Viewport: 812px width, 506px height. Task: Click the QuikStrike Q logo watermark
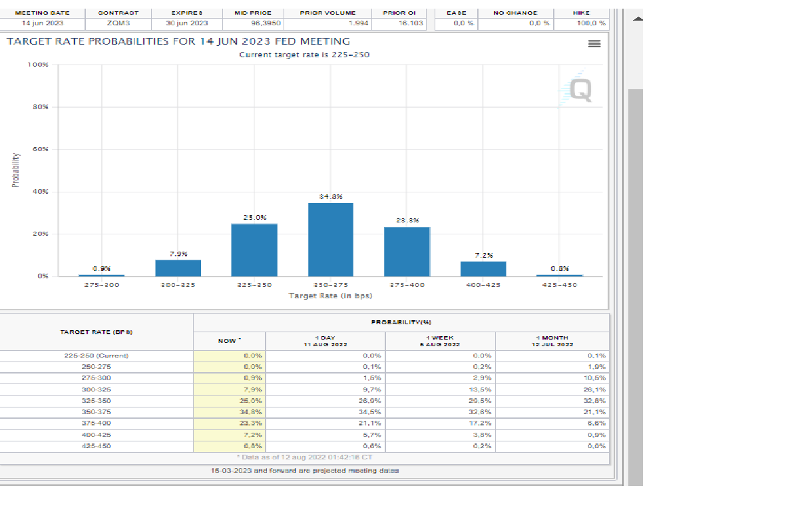tap(576, 89)
